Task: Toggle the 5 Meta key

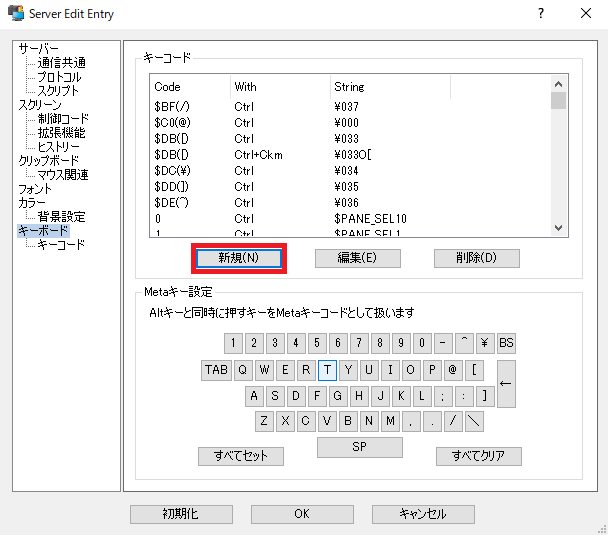Action: (317, 343)
